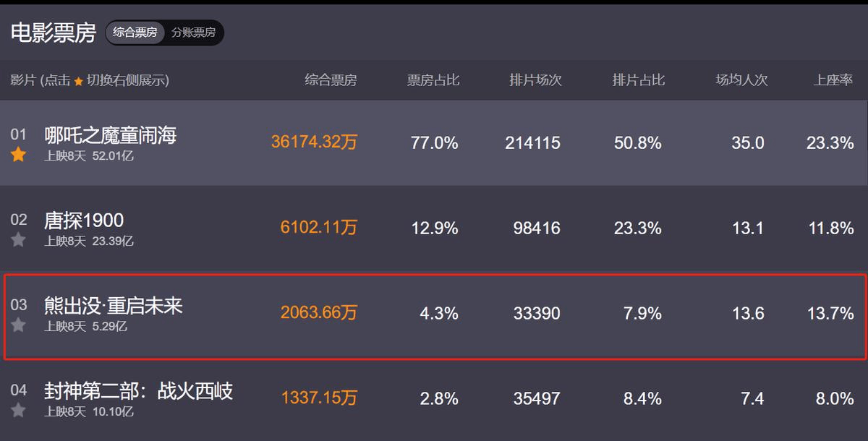Switch to 分账票房 toggle option

pyautogui.click(x=193, y=33)
